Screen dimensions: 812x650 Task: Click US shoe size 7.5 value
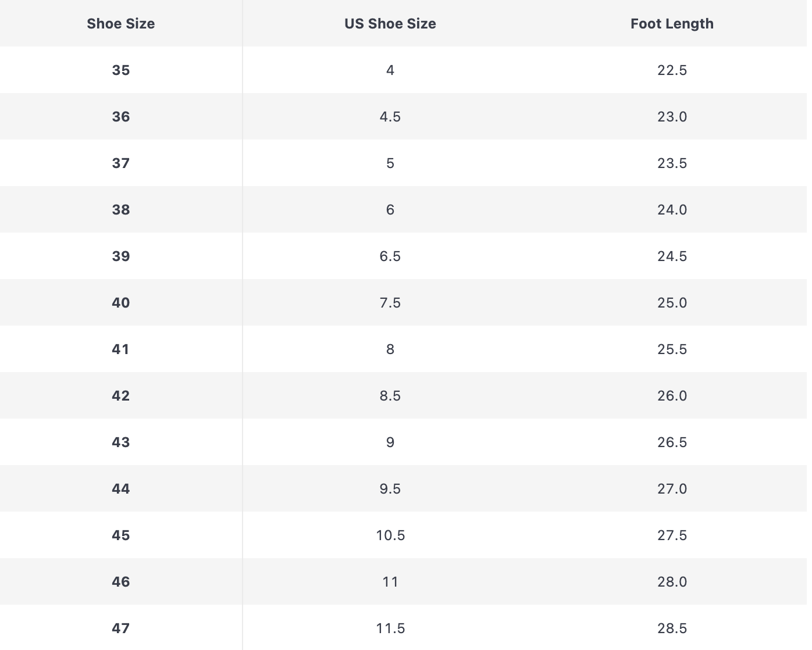tap(390, 303)
